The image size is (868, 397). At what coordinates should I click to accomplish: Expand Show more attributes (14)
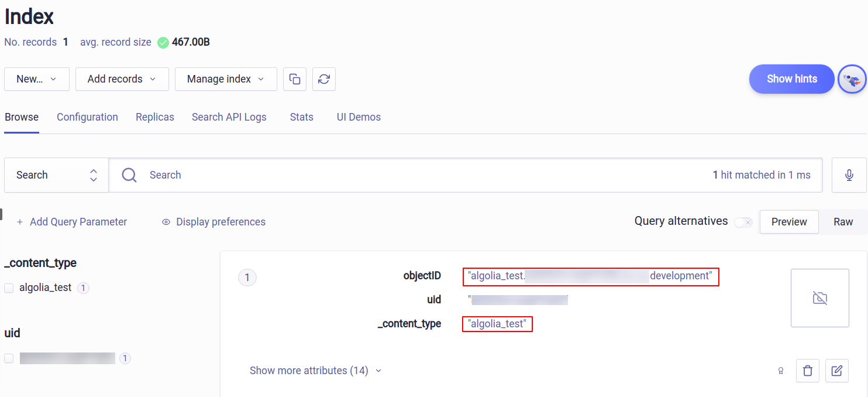tap(315, 371)
